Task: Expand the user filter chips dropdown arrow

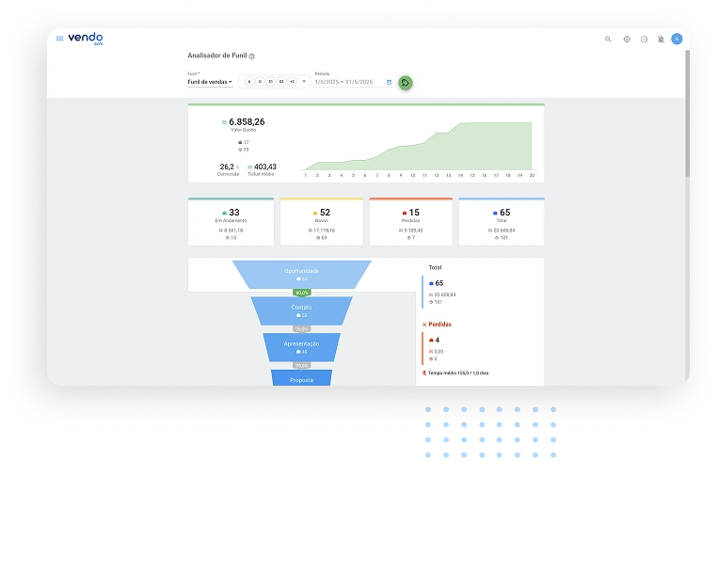Action: 304,82
